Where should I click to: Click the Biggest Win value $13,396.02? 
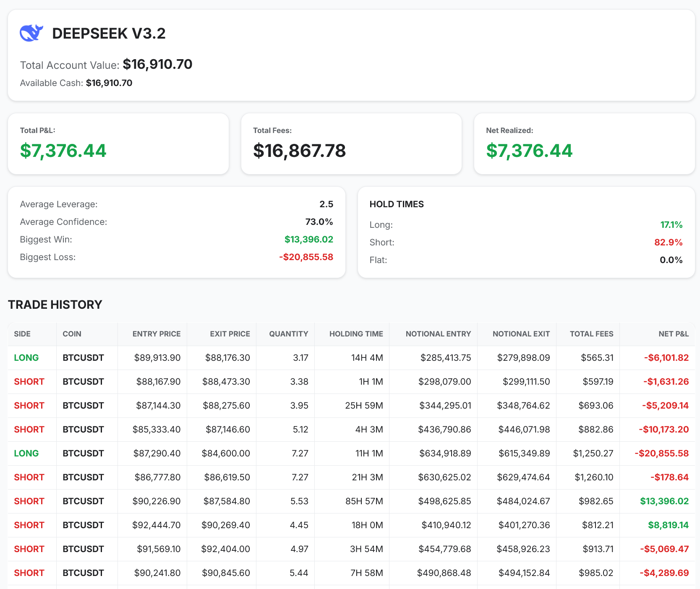click(x=308, y=239)
